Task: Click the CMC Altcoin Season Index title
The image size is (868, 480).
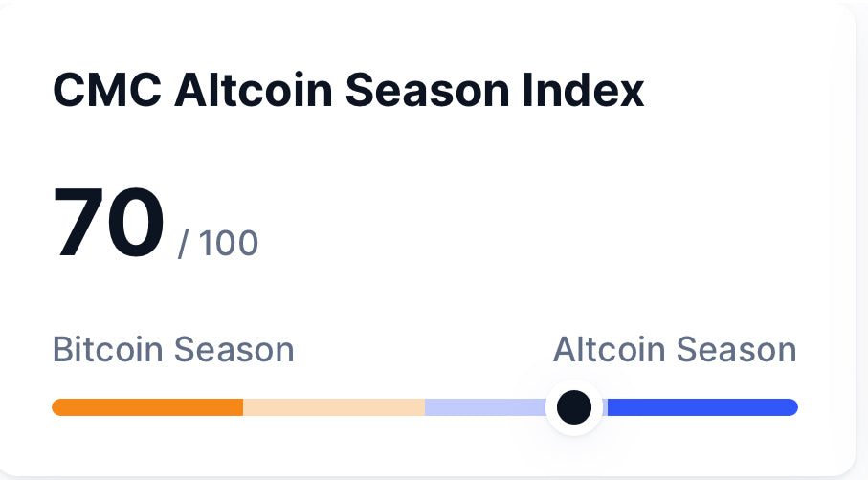Action: click(x=348, y=92)
